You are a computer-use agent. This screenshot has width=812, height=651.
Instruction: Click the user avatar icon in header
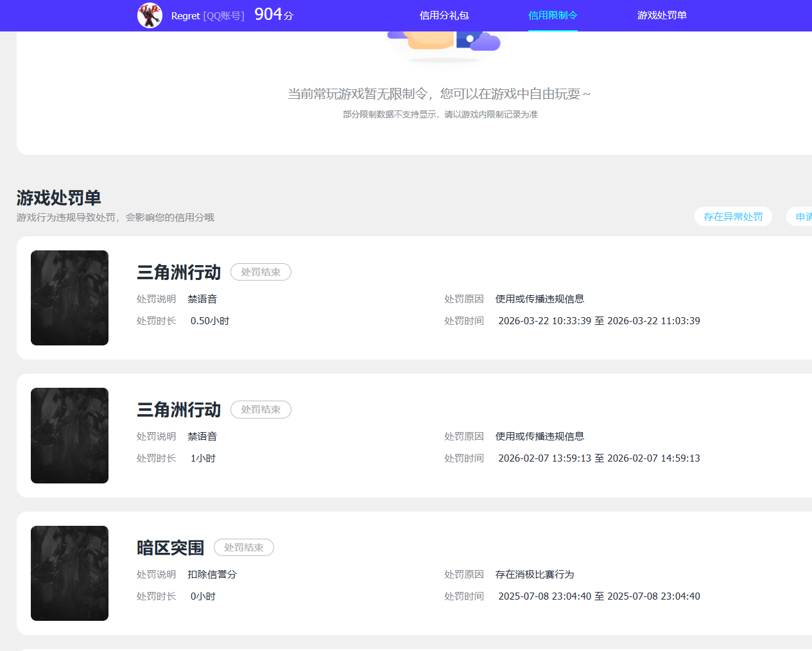150,15
